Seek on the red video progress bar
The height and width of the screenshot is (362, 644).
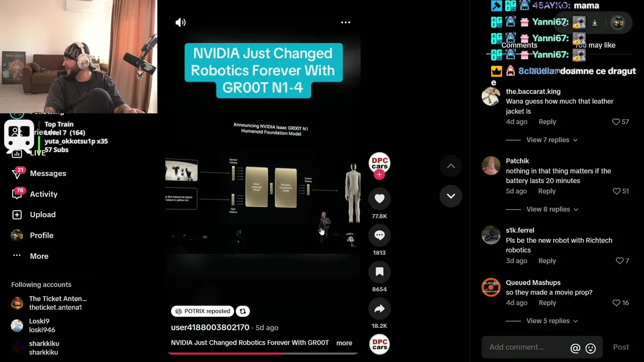click(x=262, y=353)
